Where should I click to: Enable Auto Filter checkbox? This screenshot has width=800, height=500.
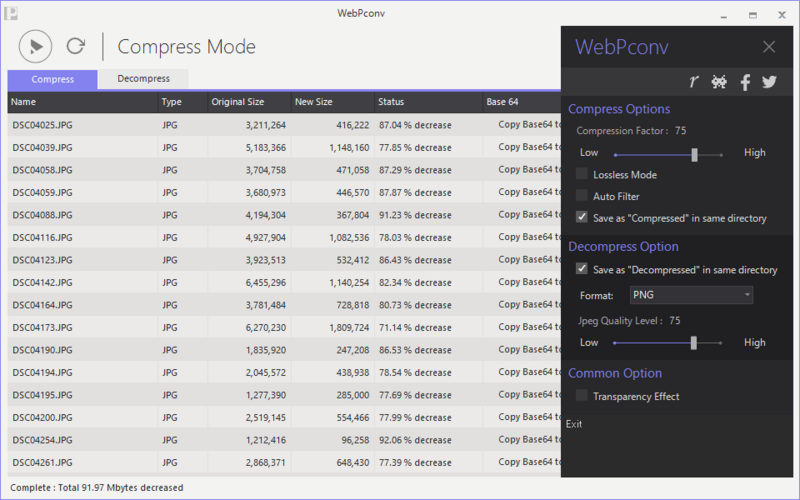click(582, 195)
